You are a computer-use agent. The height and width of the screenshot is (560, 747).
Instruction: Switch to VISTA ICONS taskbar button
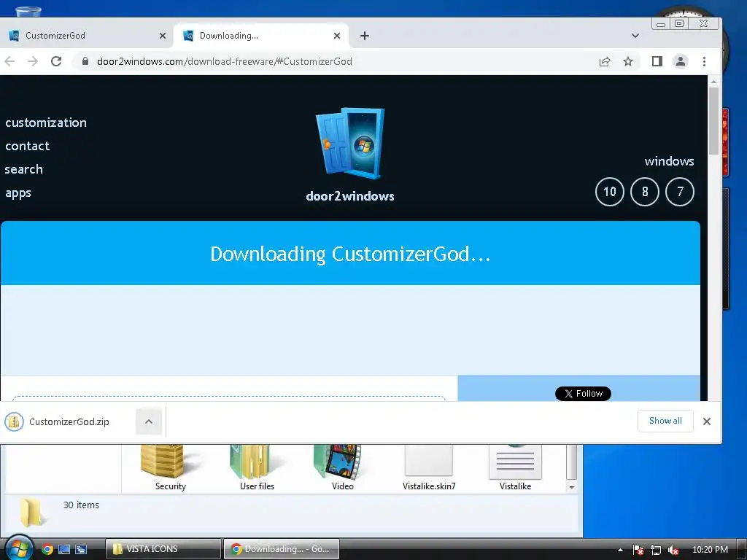coord(163,549)
